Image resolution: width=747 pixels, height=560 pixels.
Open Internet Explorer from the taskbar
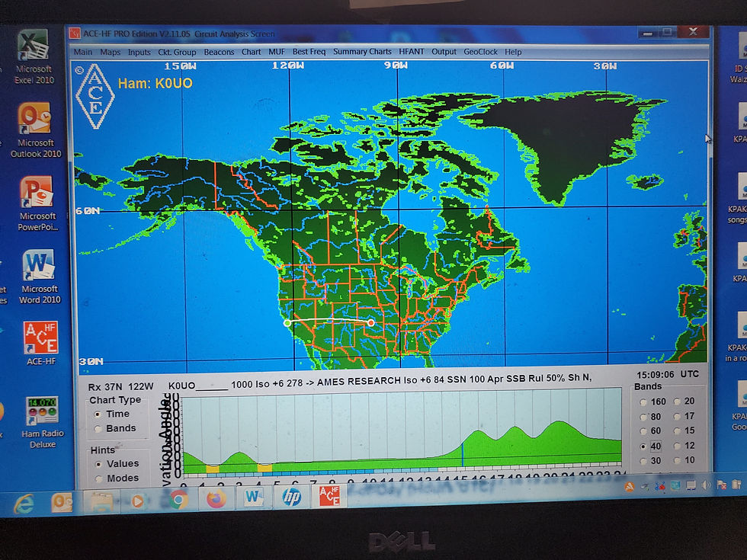(x=23, y=503)
